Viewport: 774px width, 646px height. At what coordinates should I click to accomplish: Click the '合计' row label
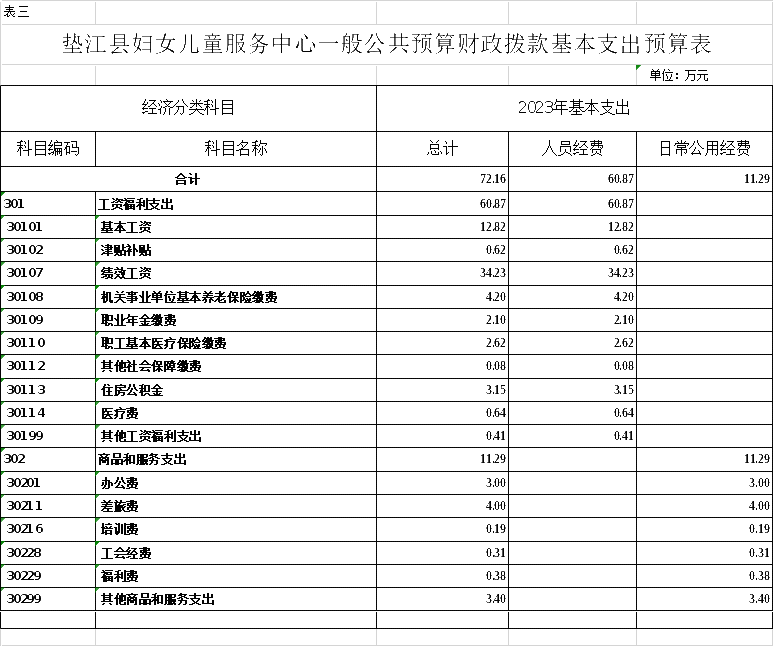pyautogui.click(x=188, y=179)
